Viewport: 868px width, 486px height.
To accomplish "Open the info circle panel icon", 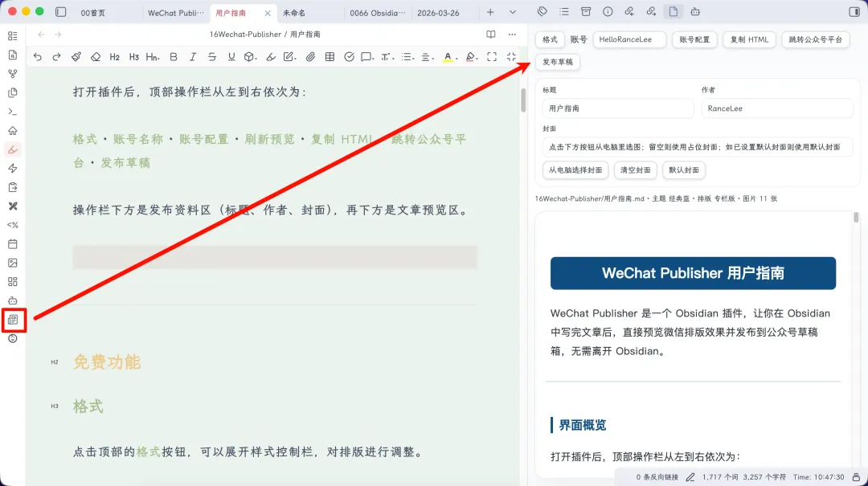I will pyautogui.click(x=608, y=11).
